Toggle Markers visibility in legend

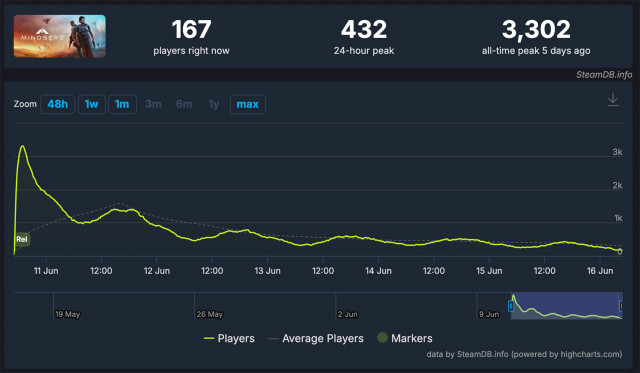point(405,338)
